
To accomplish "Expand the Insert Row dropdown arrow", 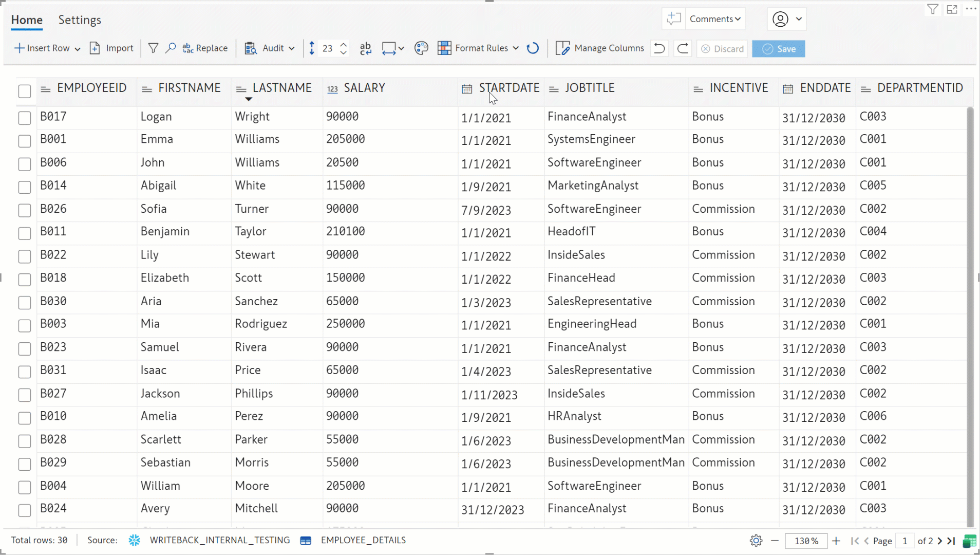I will pyautogui.click(x=78, y=49).
